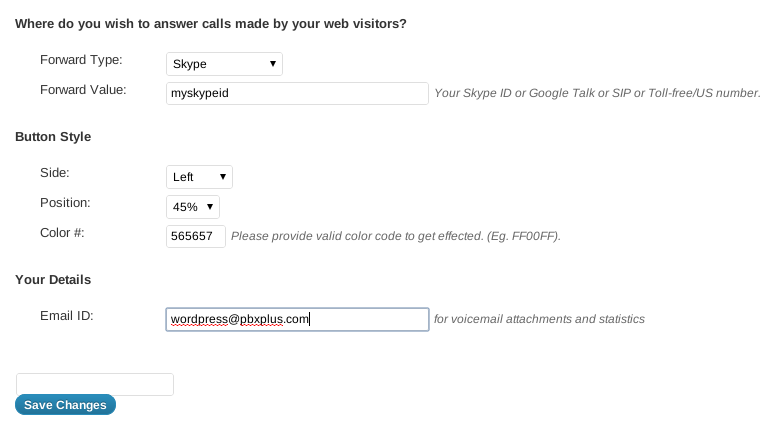Click the Position label
Viewport: 777px width, 423px height.
pyautogui.click(x=65, y=203)
